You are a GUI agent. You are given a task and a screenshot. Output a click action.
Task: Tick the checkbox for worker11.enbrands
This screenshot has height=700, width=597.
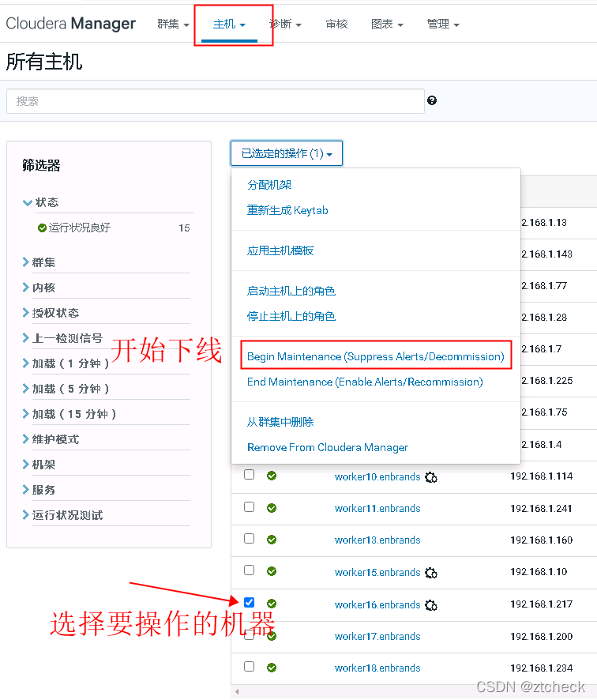249,506
